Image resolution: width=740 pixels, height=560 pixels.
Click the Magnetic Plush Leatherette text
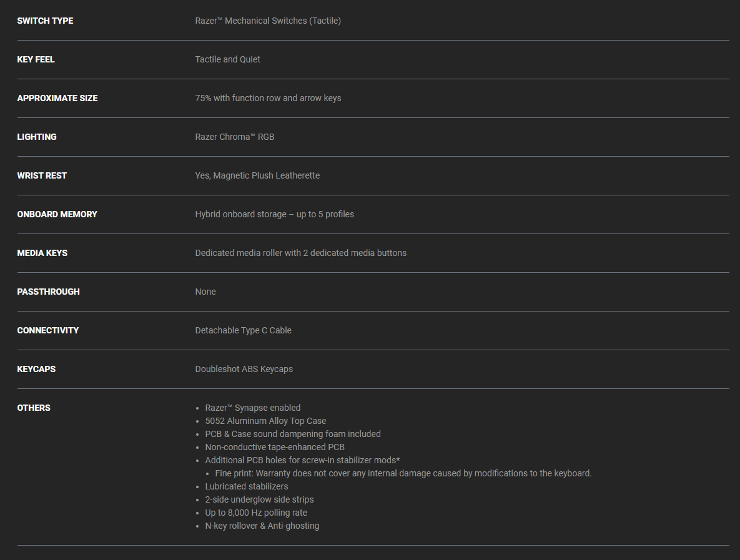point(267,175)
